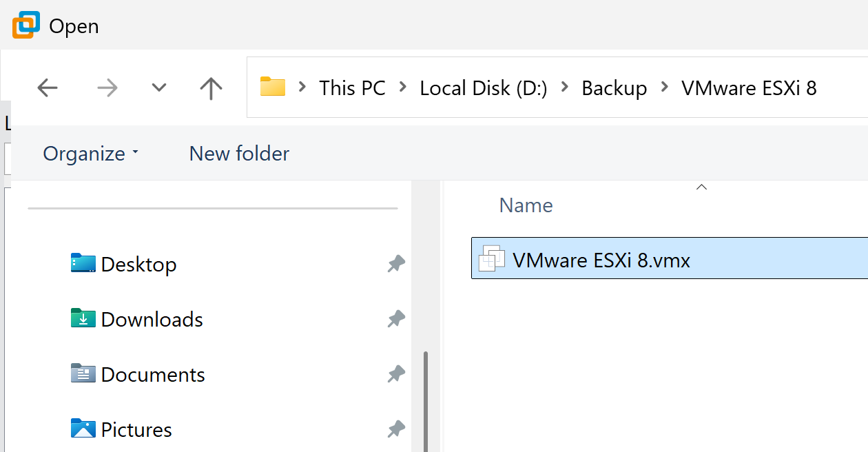Click the Forward navigation arrow
The height and width of the screenshot is (452, 868).
point(107,88)
